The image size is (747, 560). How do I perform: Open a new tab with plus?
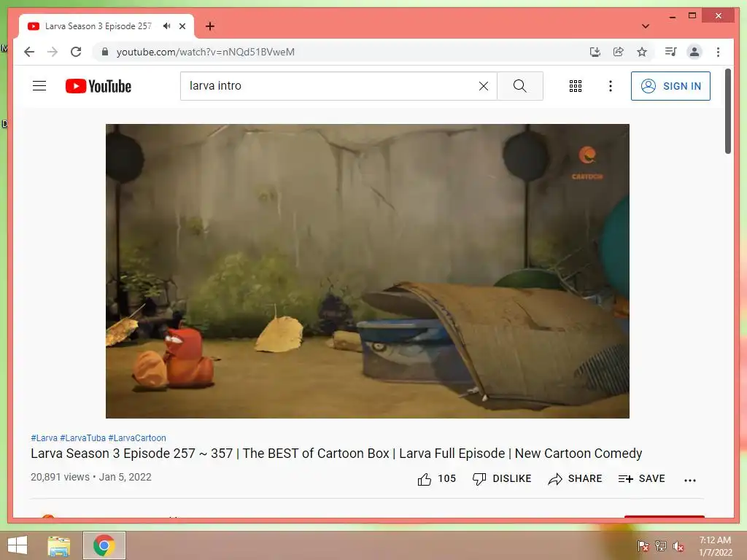(x=210, y=26)
